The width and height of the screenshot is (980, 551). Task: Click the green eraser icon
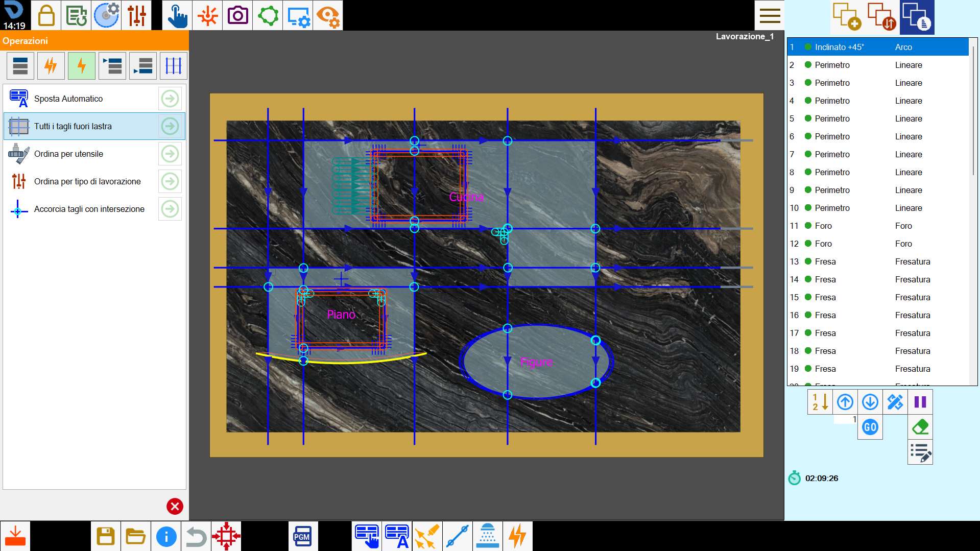[x=920, y=427]
